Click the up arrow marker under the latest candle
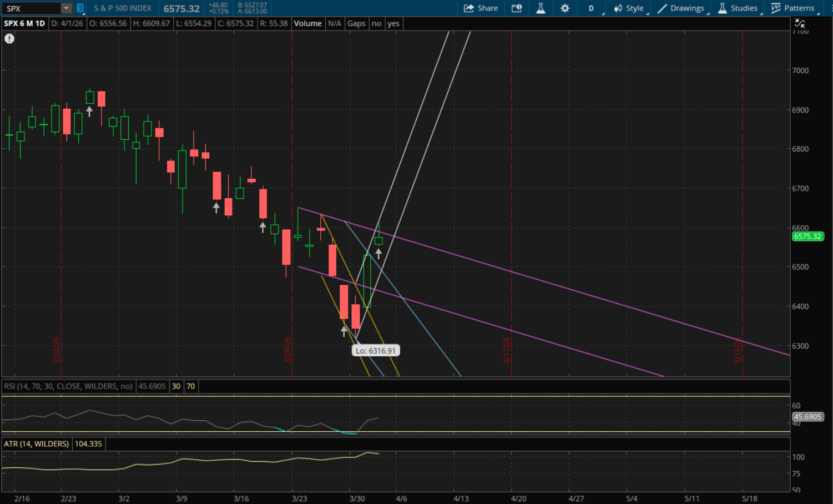The height and width of the screenshot is (504, 833). [x=378, y=254]
